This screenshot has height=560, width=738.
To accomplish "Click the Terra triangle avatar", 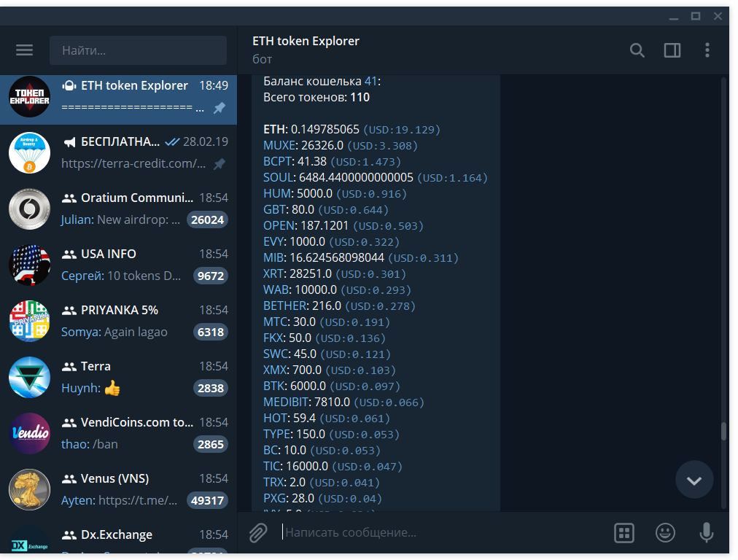I will point(30,378).
